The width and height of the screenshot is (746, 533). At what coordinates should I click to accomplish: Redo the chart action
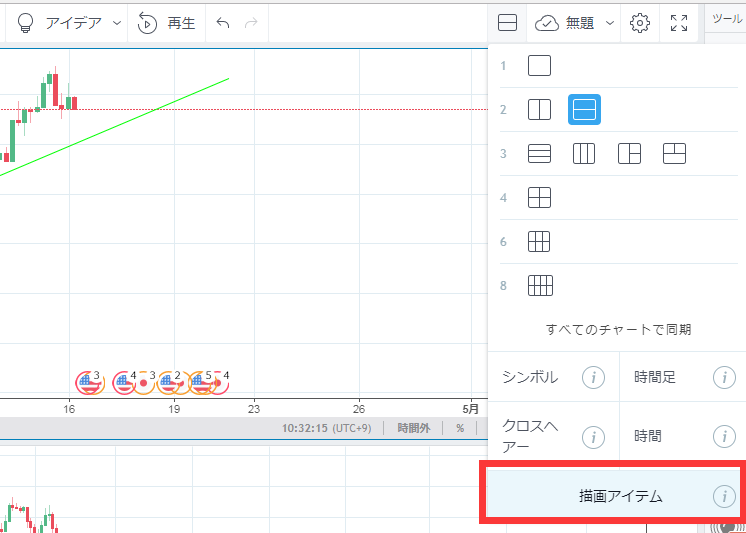(251, 22)
